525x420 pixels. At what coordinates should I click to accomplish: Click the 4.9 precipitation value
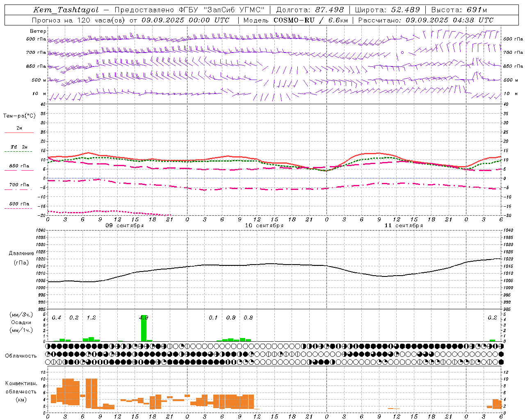click(x=144, y=317)
